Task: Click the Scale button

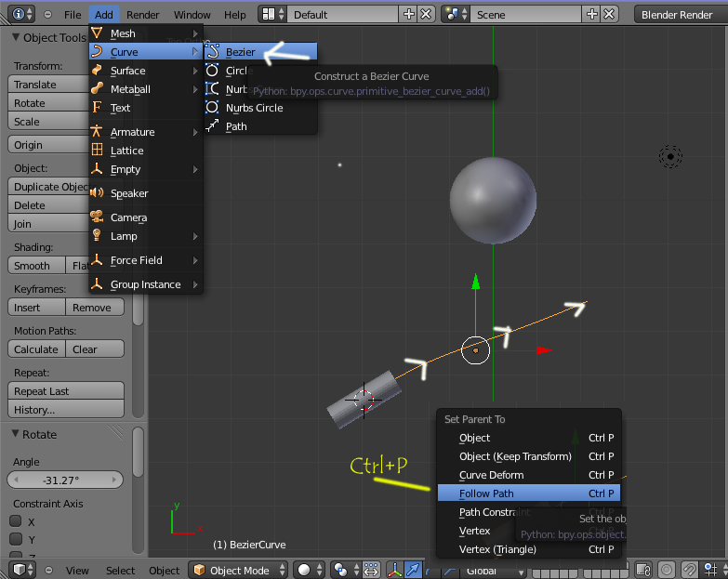Action: 48,122
